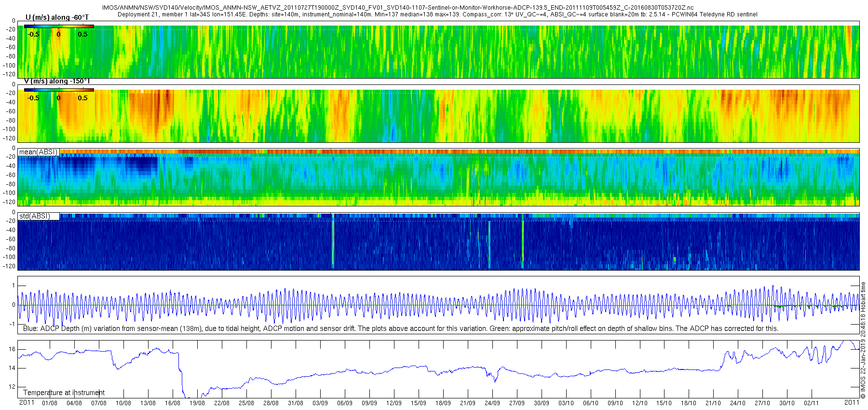Viewport: 868px width, 410px height.
Task: Click the std(ABSI) panel label
Action: [x=35, y=216]
